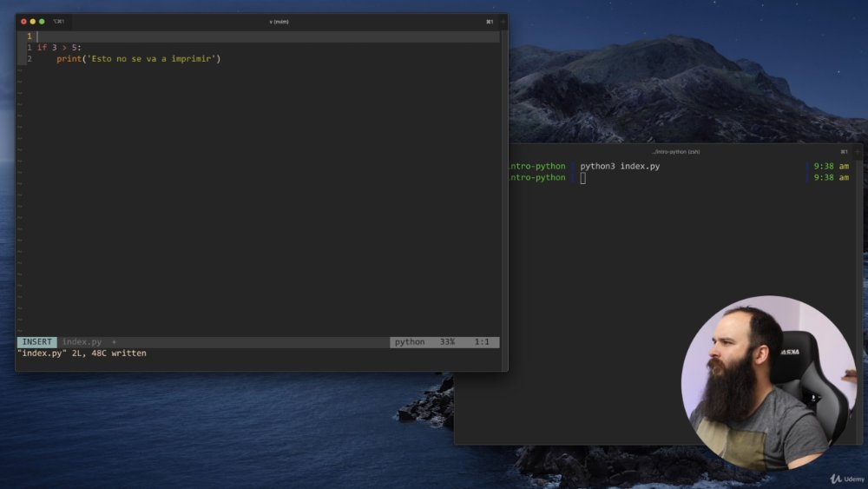
Task: Click the print('Esto no se va a imprimir') line
Action: coord(138,59)
